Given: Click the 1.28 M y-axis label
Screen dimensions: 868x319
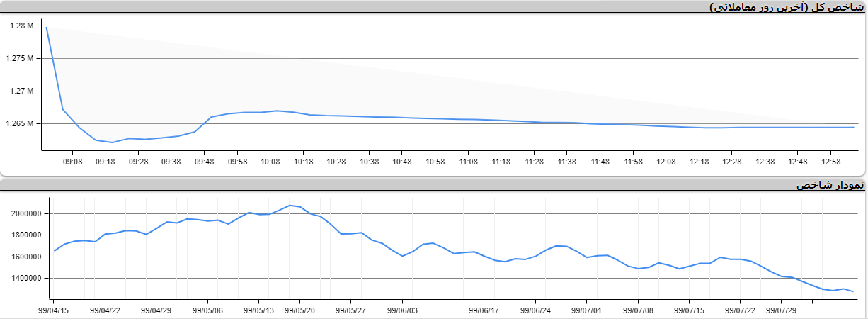Looking at the screenshot, I should (22, 26).
